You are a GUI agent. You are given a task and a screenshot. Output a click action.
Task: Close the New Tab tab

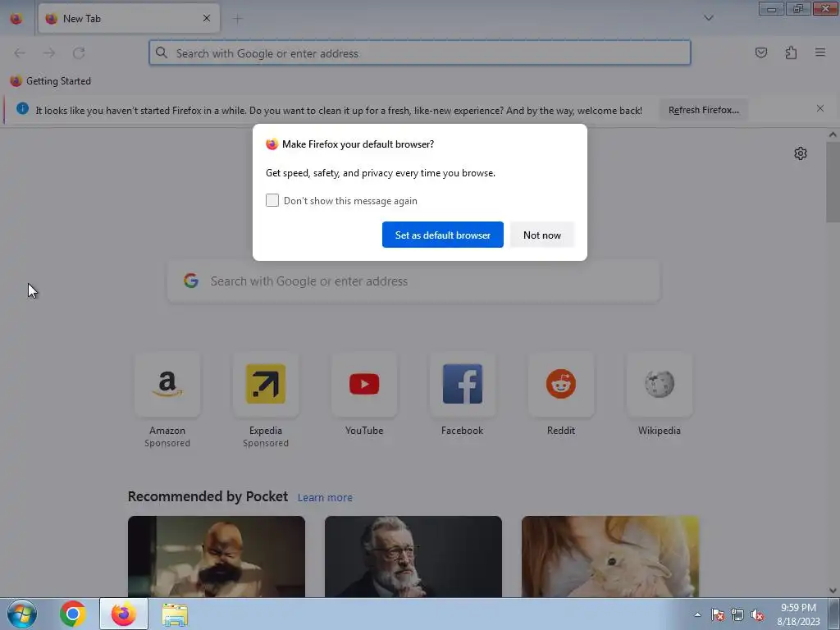tap(207, 18)
